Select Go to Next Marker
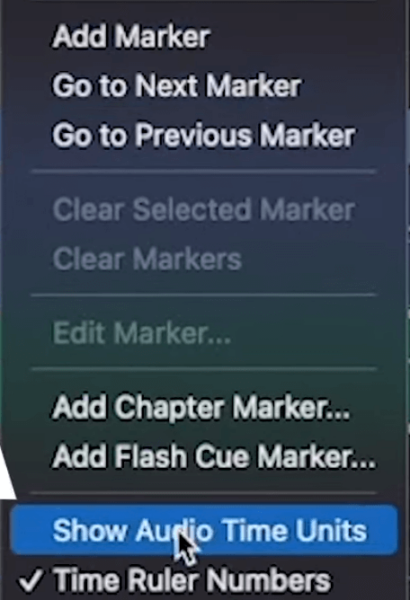The image size is (410, 600). pyautogui.click(x=205, y=86)
